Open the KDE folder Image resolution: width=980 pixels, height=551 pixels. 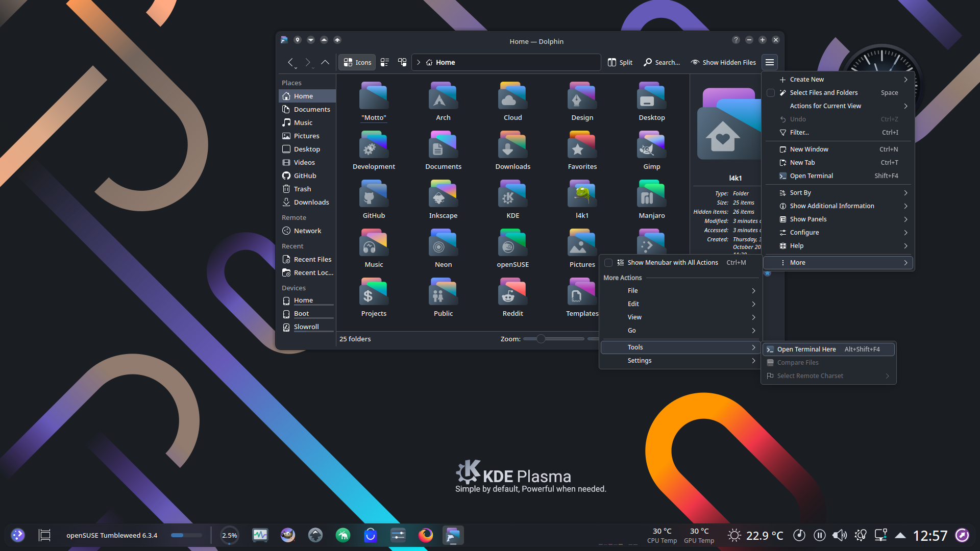[x=512, y=200]
